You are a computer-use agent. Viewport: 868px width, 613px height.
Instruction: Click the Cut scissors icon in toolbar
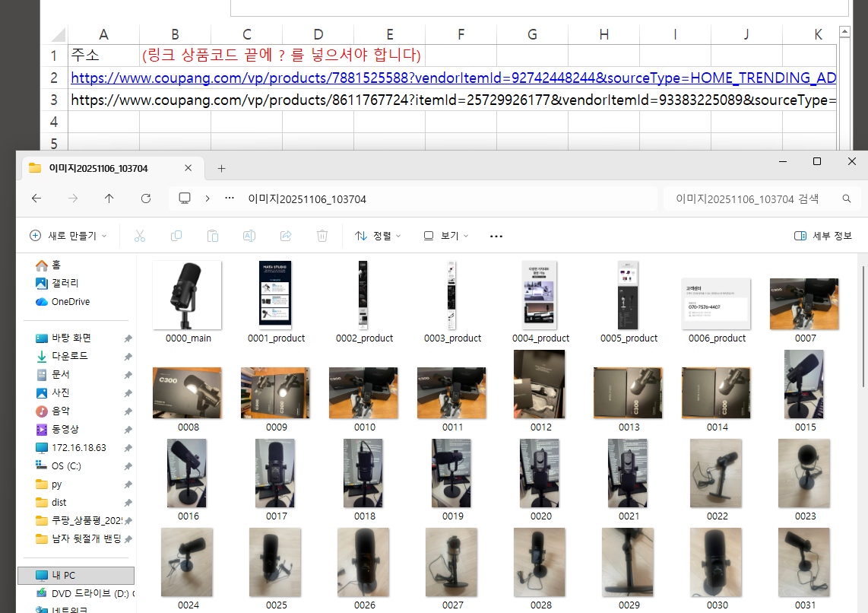(140, 236)
